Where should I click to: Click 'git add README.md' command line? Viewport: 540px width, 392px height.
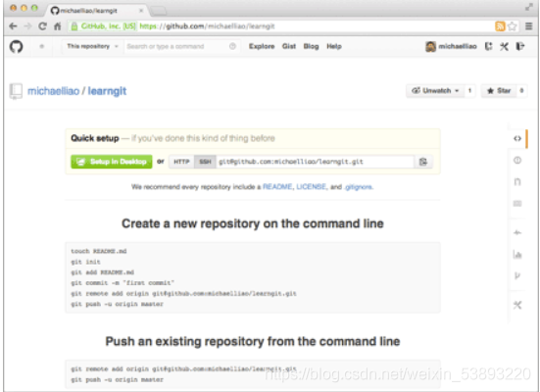click(103, 272)
